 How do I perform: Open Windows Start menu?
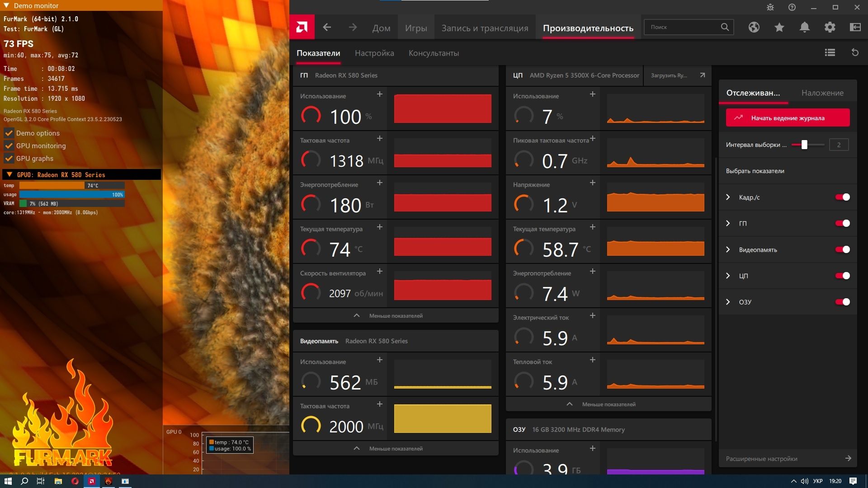[8, 481]
